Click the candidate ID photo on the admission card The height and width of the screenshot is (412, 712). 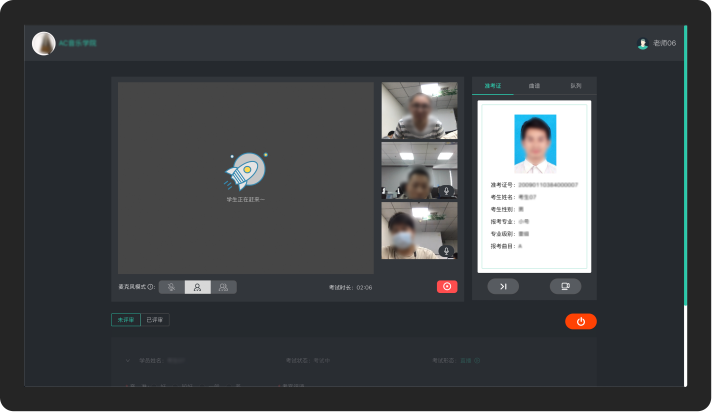coord(535,144)
